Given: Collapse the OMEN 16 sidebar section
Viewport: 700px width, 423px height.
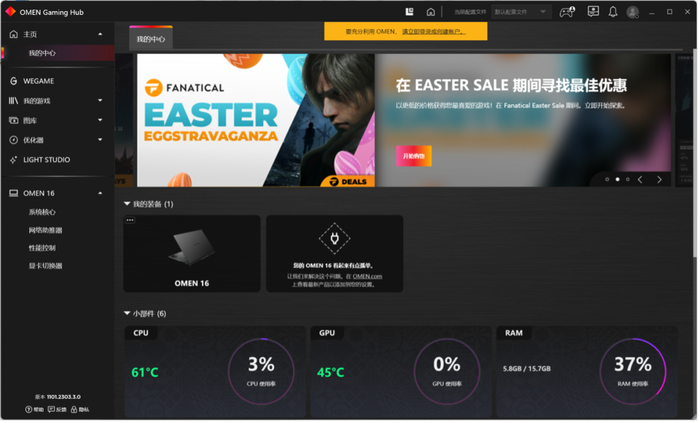Looking at the screenshot, I should click(x=100, y=193).
